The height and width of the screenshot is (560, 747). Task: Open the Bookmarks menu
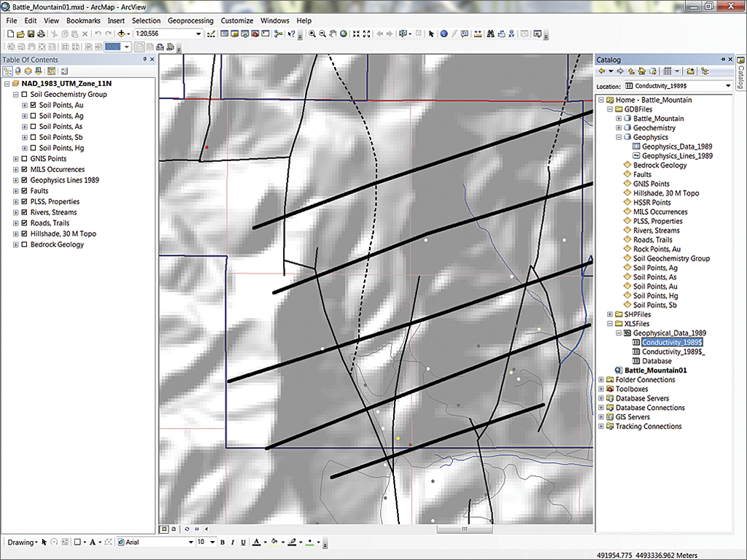[x=83, y=21]
